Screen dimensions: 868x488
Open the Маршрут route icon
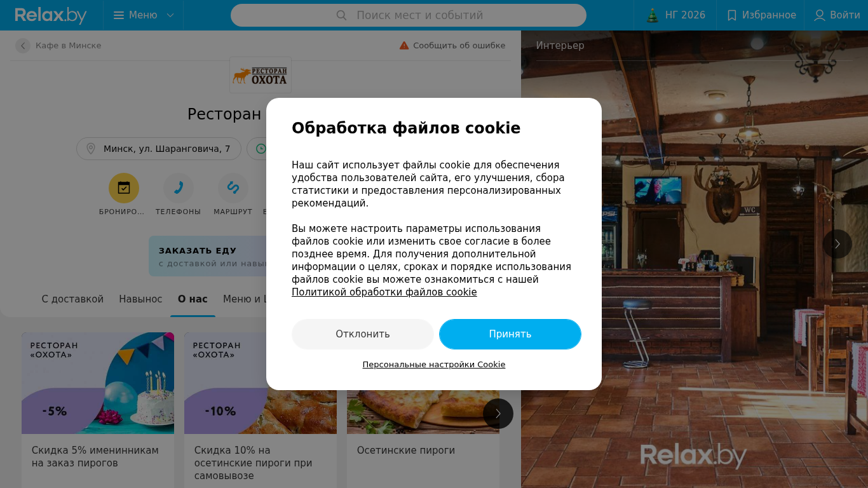(233, 188)
